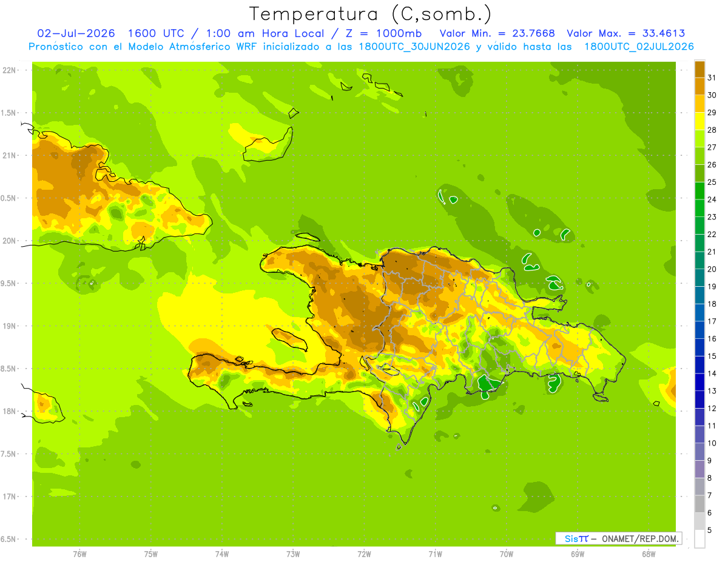Pick the purple swatch between 9 and 10

point(699,452)
